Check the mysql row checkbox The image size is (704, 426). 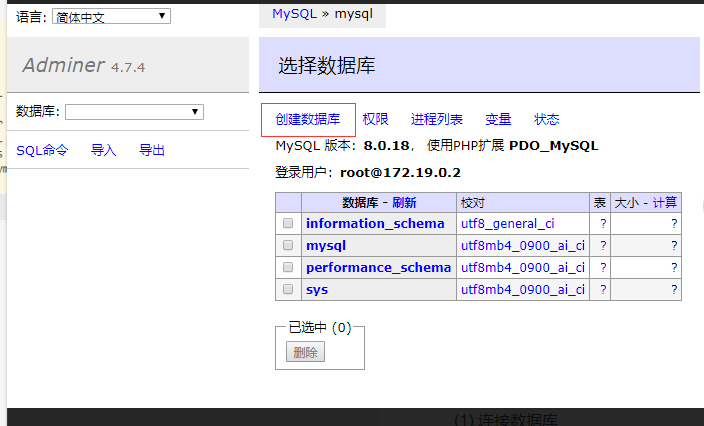coord(288,245)
